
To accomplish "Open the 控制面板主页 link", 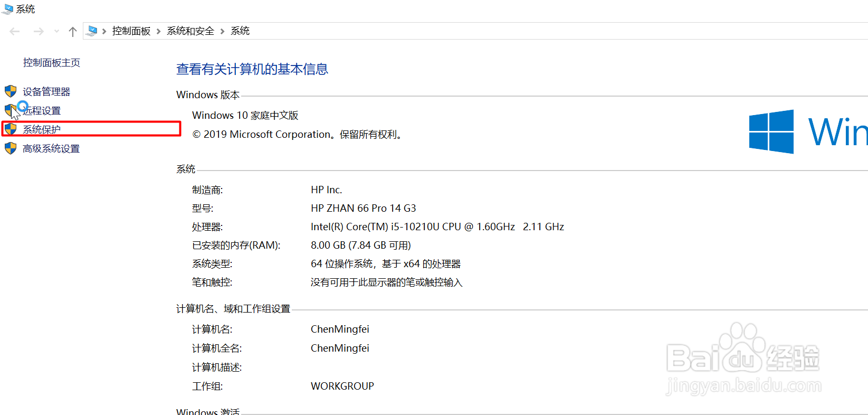I will coord(52,63).
